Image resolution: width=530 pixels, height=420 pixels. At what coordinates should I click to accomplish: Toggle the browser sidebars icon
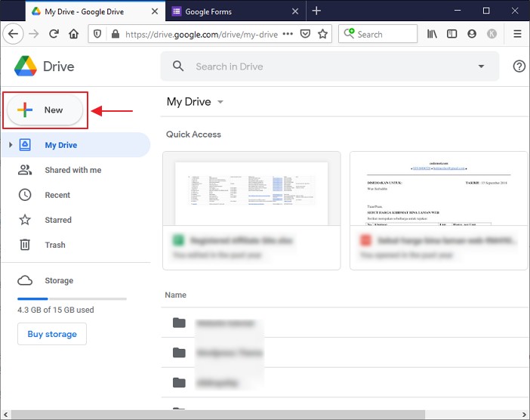[451, 34]
